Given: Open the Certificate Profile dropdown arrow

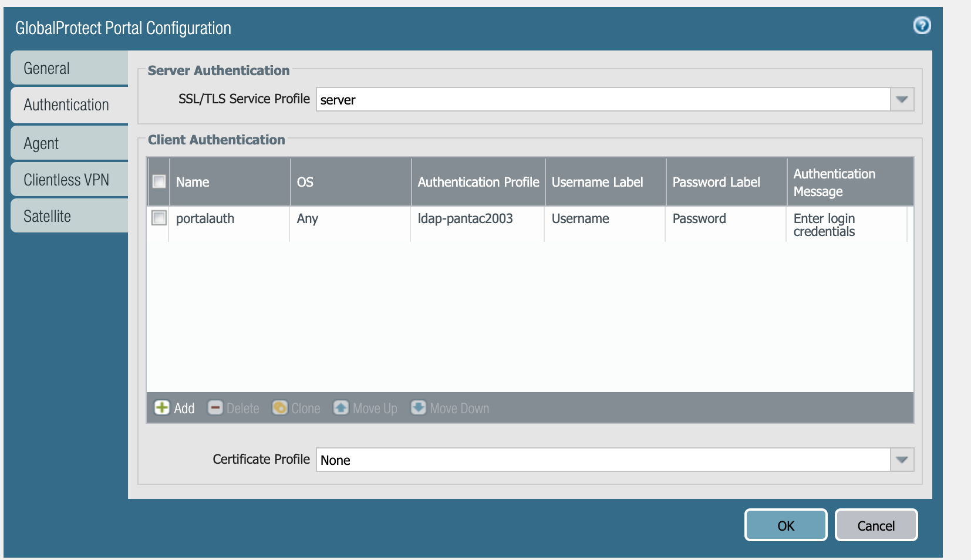Looking at the screenshot, I should click(902, 460).
